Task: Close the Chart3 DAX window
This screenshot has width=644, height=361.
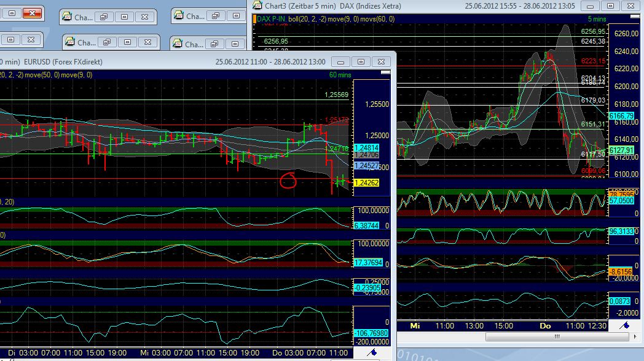Action: [x=631, y=6]
